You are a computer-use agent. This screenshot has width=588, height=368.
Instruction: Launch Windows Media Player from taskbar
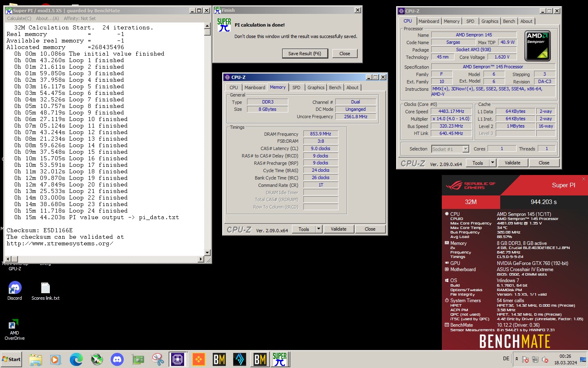tap(55, 359)
